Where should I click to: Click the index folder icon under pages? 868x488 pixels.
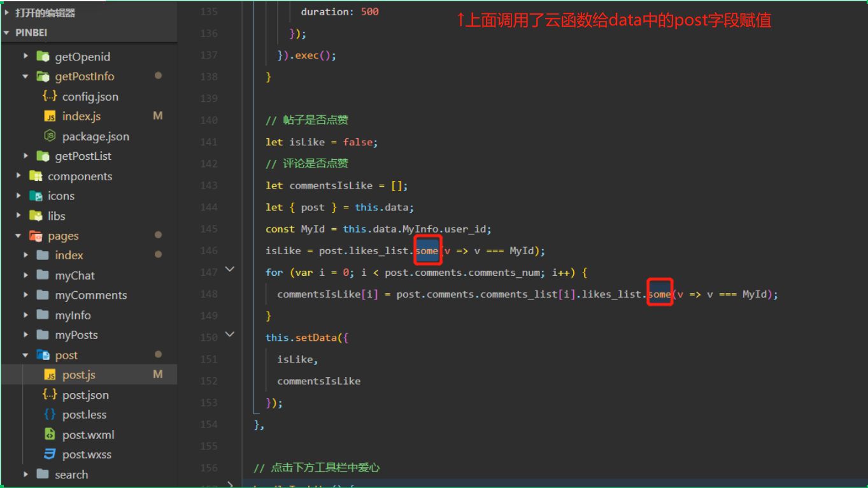coord(43,255)
